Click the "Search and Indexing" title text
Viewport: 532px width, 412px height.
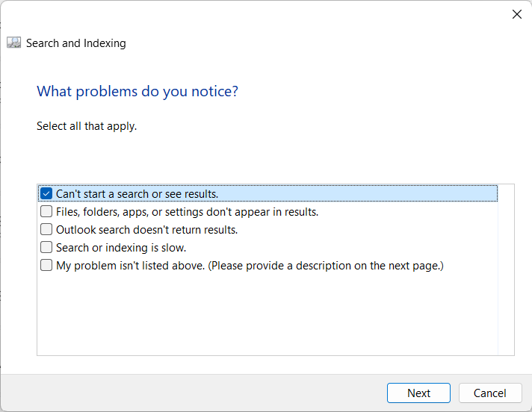pos(75,43)
